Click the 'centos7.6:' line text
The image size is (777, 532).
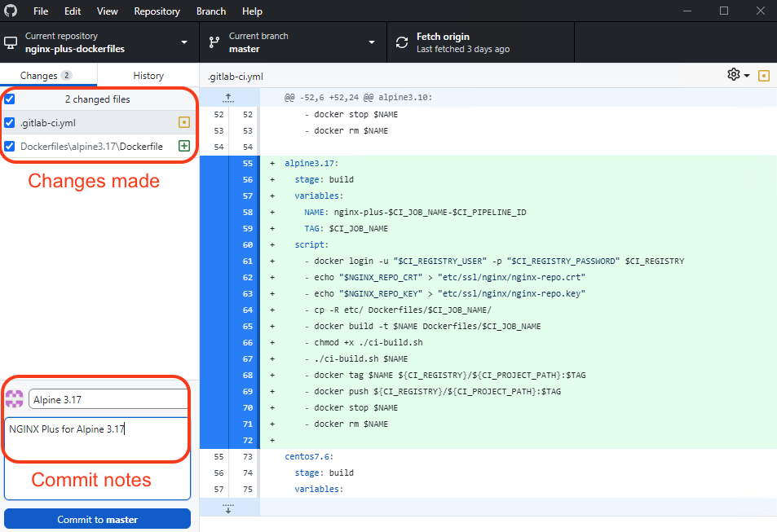point(309,456)
